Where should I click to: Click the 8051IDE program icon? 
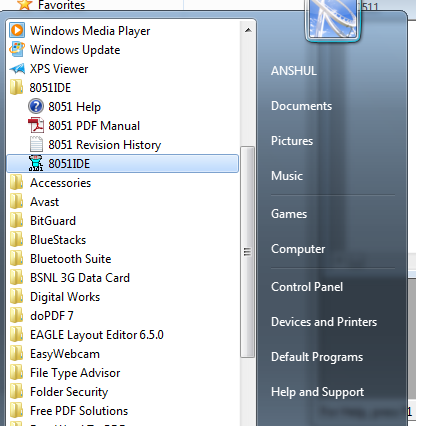coord(36,163)
